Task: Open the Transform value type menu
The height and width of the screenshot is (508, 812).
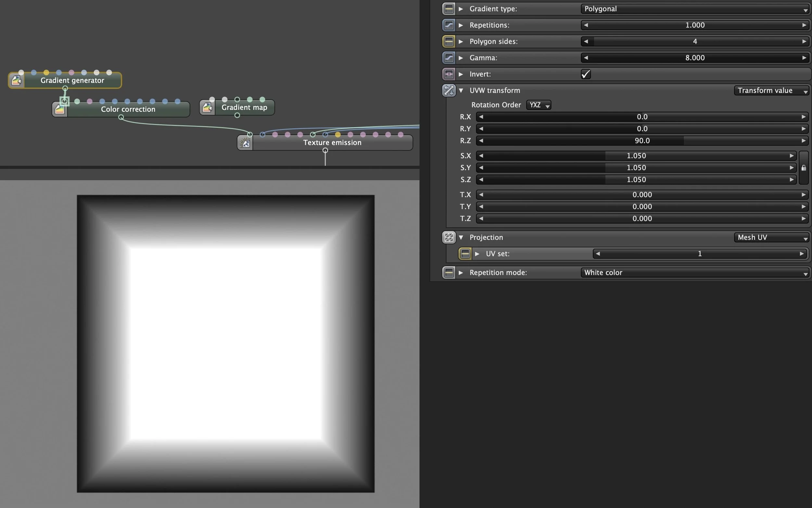Action: pyautogui.click(x=771, y=90)
